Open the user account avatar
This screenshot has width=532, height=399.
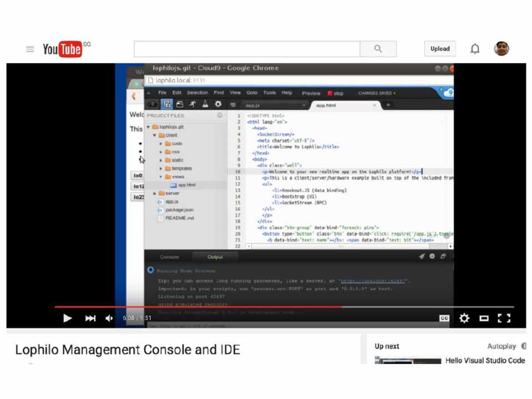[x=501, y=49]
